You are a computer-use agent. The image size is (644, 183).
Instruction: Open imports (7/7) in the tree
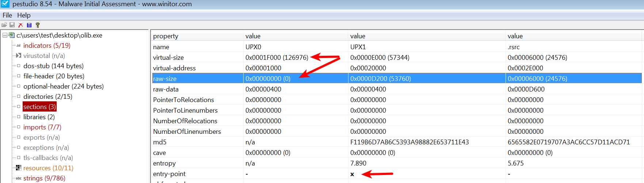pos(42,127)
